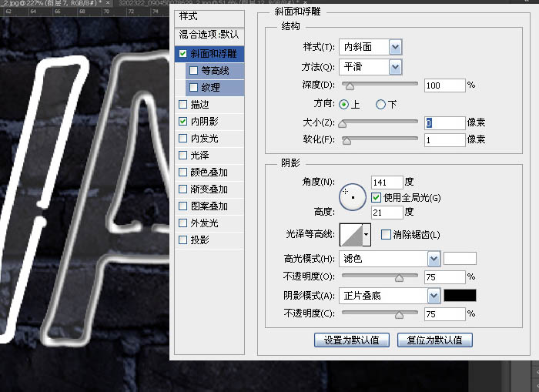This screenshot has height=392, width=539.
Task: Toggle the 斜面和浮雕 checkbox
Action: click(x=183, y=54)
